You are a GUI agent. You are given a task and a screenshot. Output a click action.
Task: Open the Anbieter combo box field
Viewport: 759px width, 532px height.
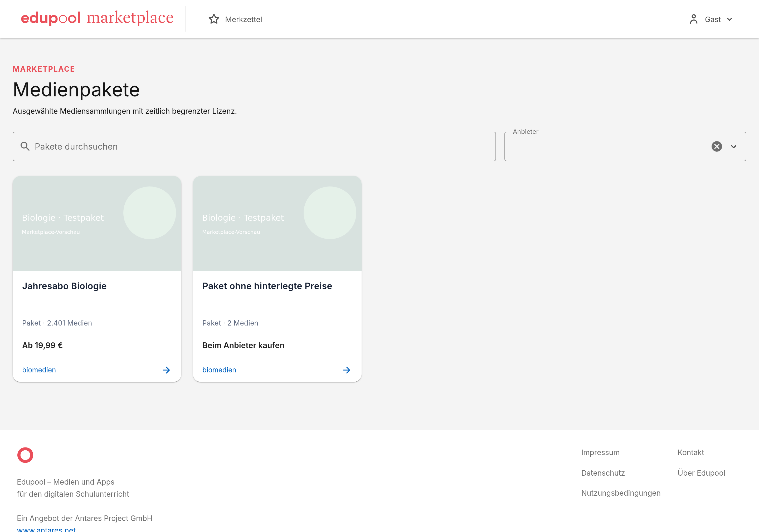(x=625, y=146)
